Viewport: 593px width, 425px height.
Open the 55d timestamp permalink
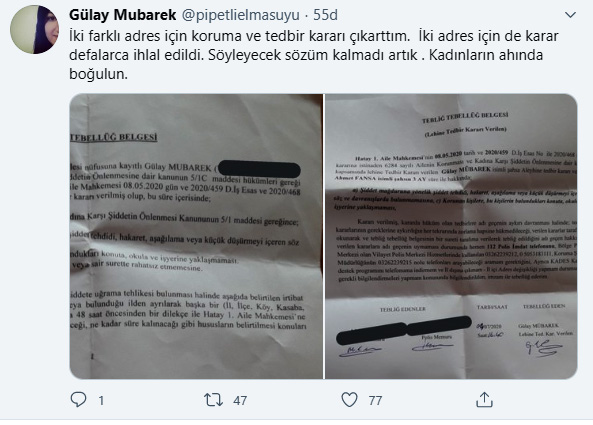pos(325,15)
